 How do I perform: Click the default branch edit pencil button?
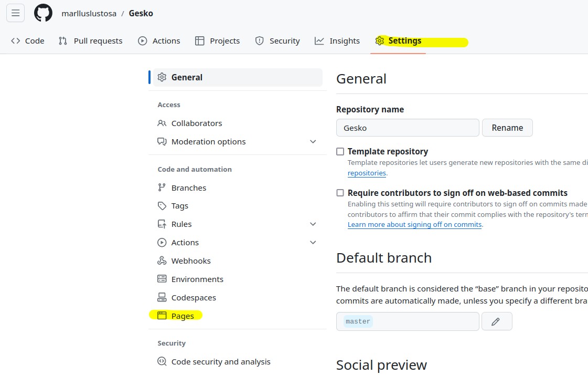point(497,321)
